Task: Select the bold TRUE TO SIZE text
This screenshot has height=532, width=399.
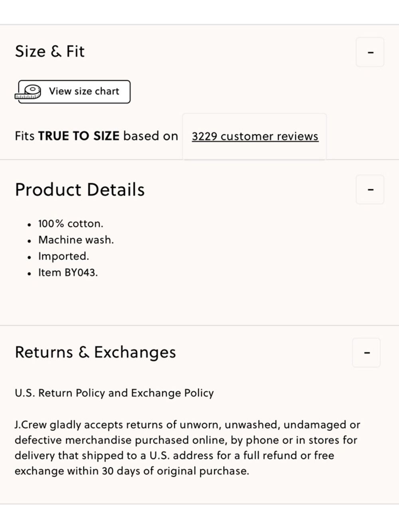Action: [79, 136]
